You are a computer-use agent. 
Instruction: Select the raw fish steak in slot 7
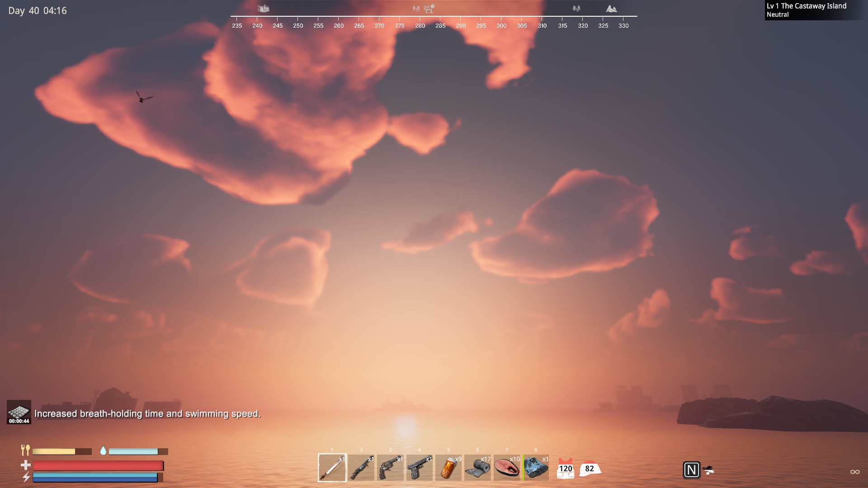(506, 468)
